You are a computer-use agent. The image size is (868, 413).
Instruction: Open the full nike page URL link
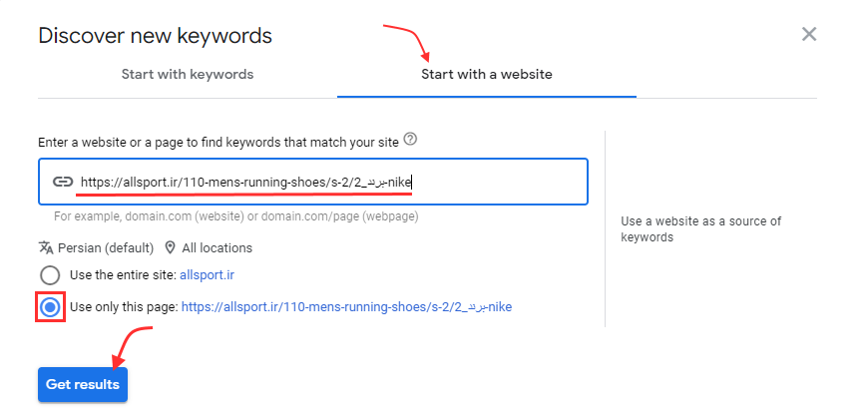tap(346, 307)
